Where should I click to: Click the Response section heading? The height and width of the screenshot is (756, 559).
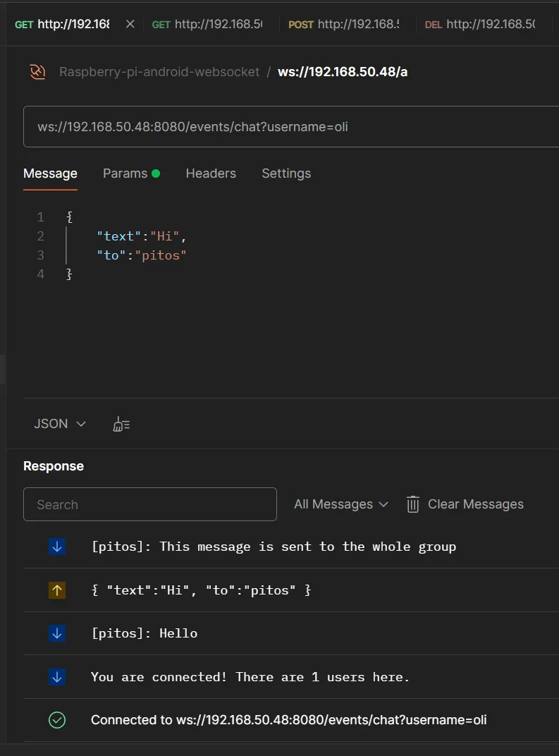[x=54, y=466]
